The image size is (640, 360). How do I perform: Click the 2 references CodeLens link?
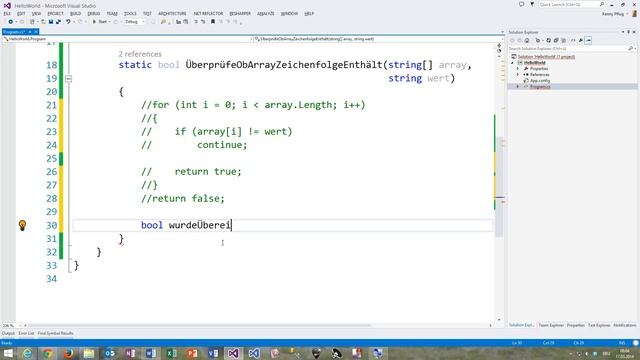[x=140, y=54]
